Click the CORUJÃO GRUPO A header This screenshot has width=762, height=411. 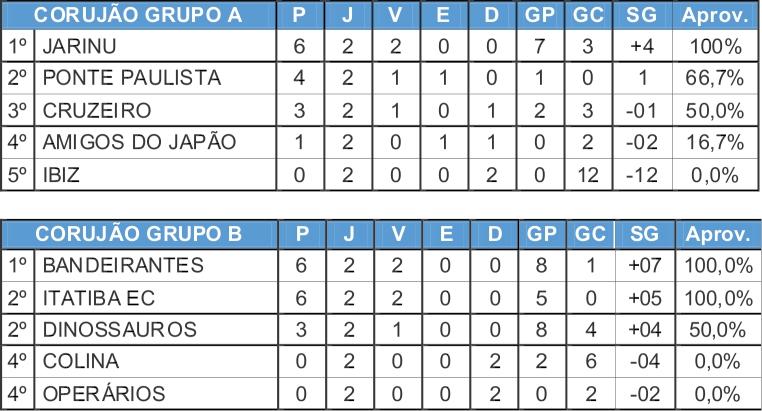[x=138, y=16]
